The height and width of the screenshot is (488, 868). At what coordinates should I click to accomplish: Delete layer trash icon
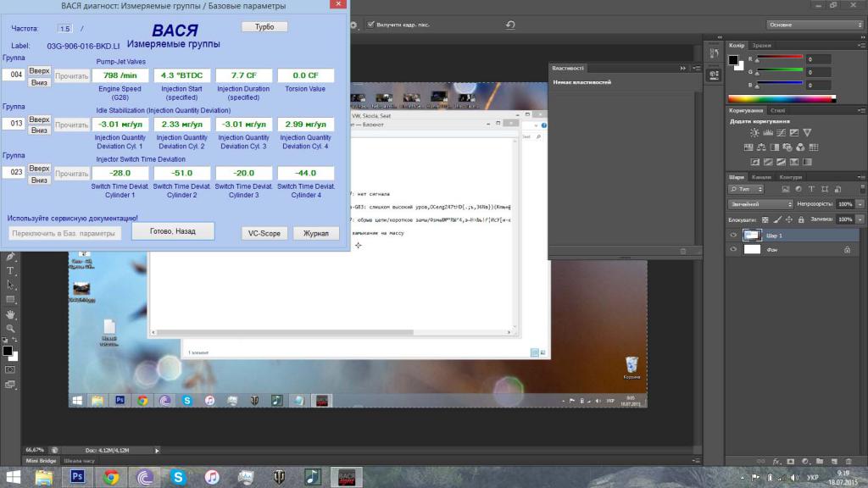pyautogui.click(x=849, y=461)
